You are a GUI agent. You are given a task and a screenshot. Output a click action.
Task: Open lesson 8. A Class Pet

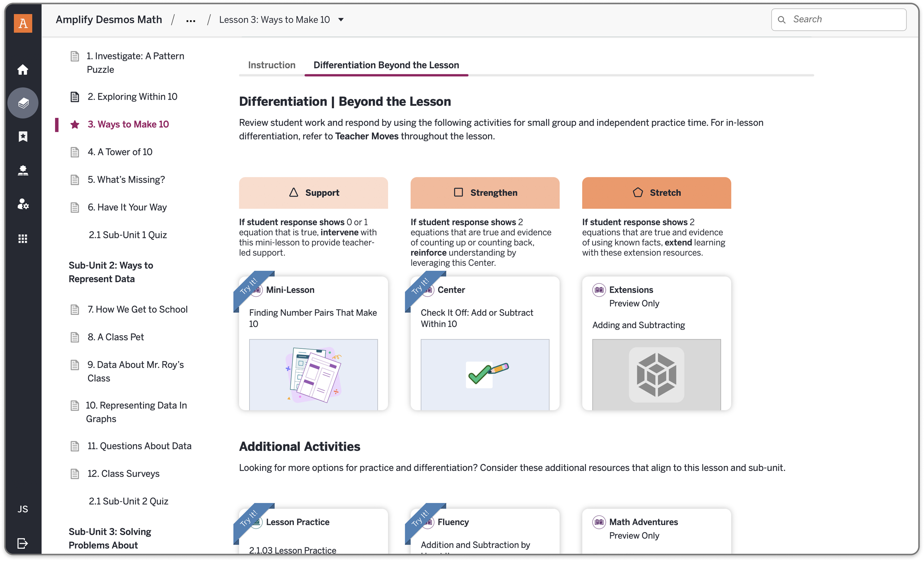[x=115, y=337]
